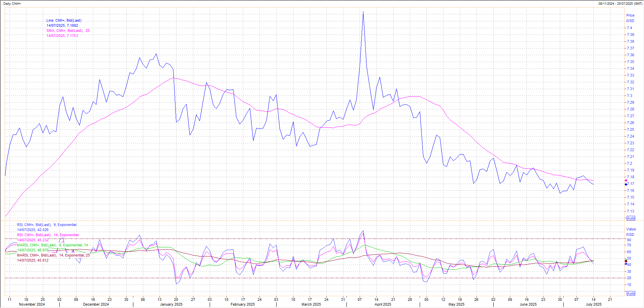644x308 pixels.
Task: Select the RSI 9 Exponential legend label
Action: (x=47, y=225)
